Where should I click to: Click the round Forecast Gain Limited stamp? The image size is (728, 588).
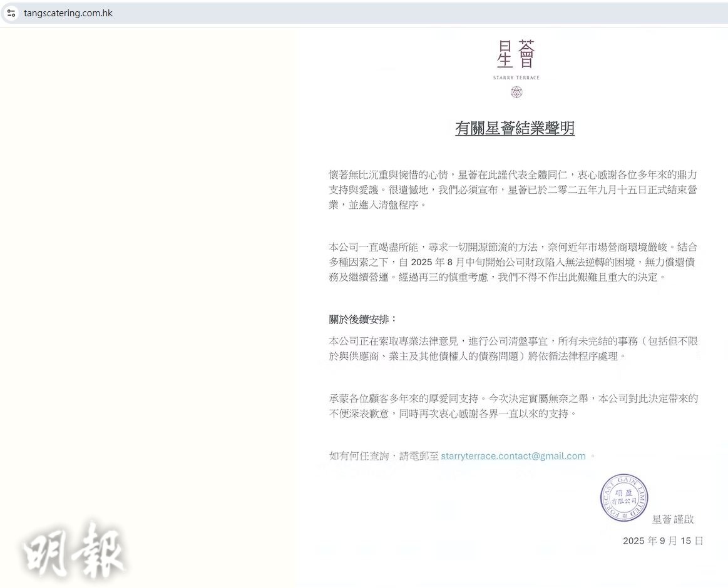pos(623,498)
